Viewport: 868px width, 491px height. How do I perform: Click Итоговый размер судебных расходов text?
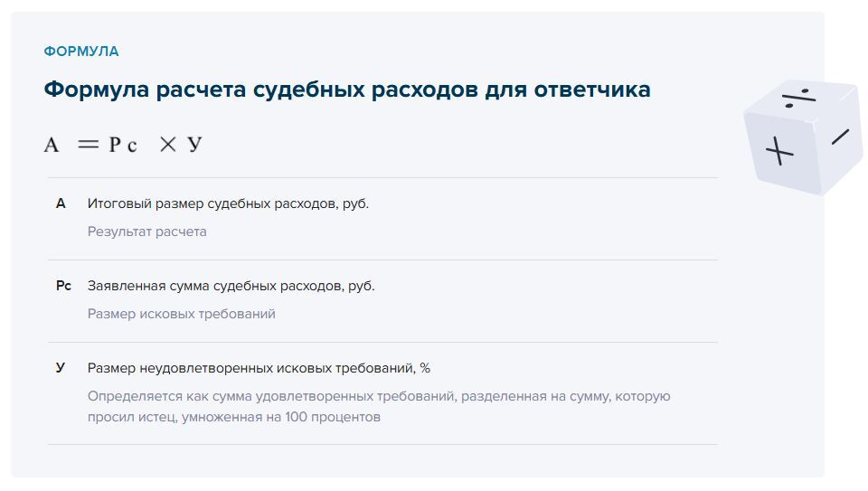click(x=228, y=203)
